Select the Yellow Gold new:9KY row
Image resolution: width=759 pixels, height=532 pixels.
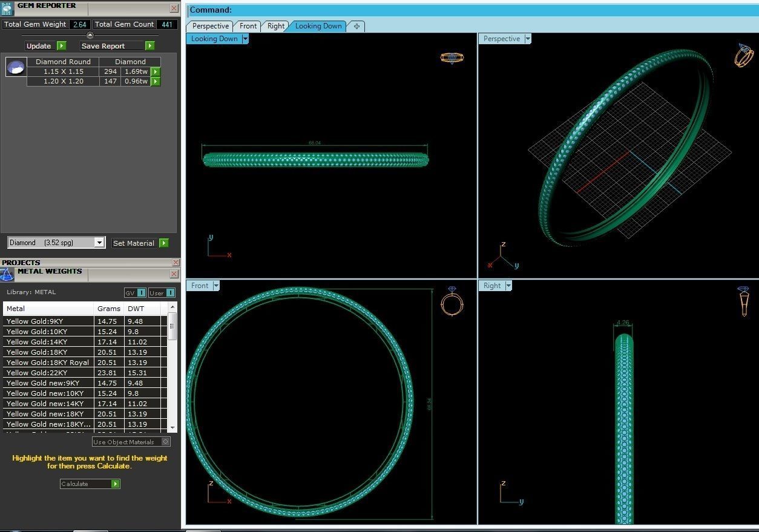coord(85,383)
